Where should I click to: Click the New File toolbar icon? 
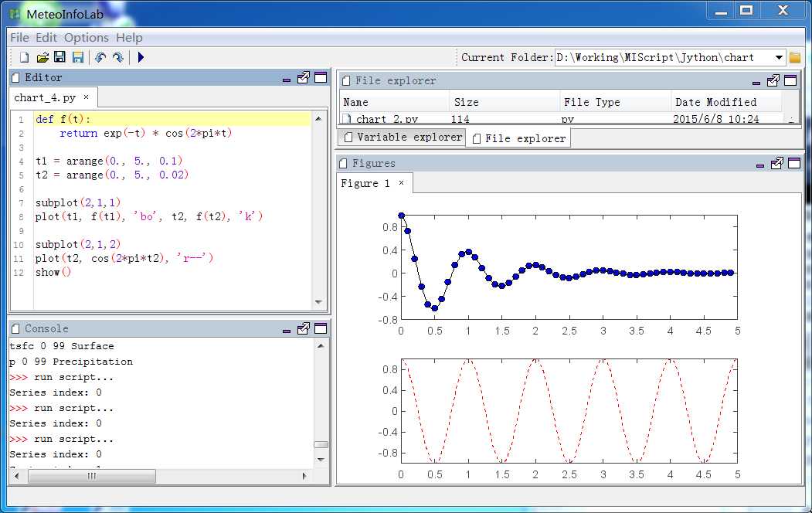tap(24, 57)
